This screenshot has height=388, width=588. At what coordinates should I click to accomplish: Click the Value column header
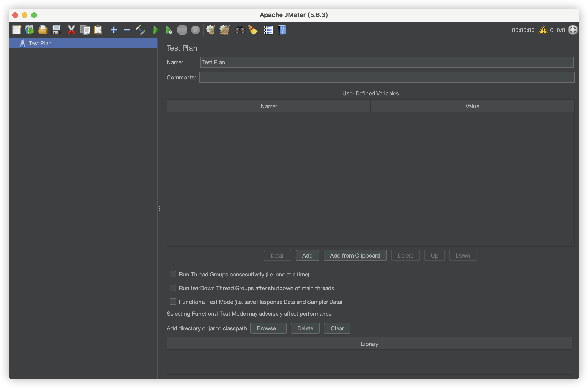point(472,106)
